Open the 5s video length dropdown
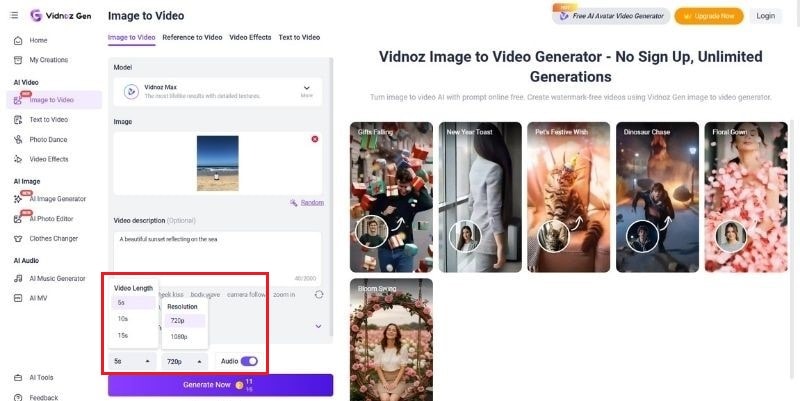 tap(133, 361)
